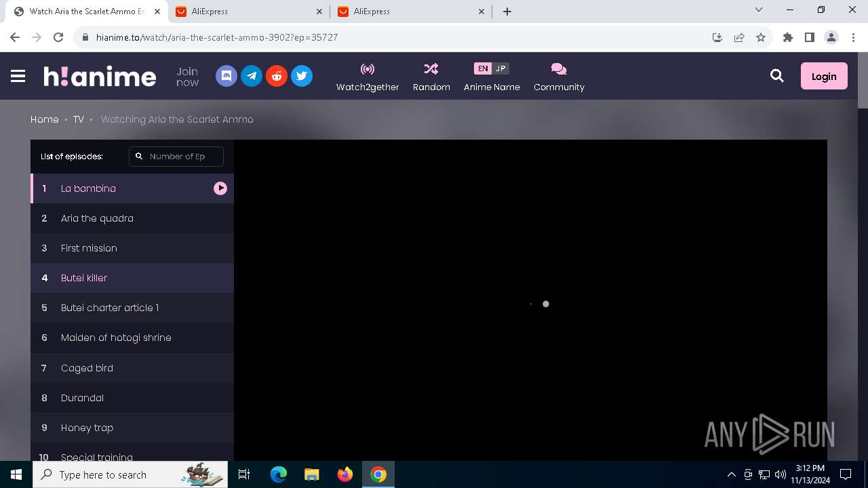Go to Home breadcrumb
The height and width of the screenshot is (488, 868).
45,119
